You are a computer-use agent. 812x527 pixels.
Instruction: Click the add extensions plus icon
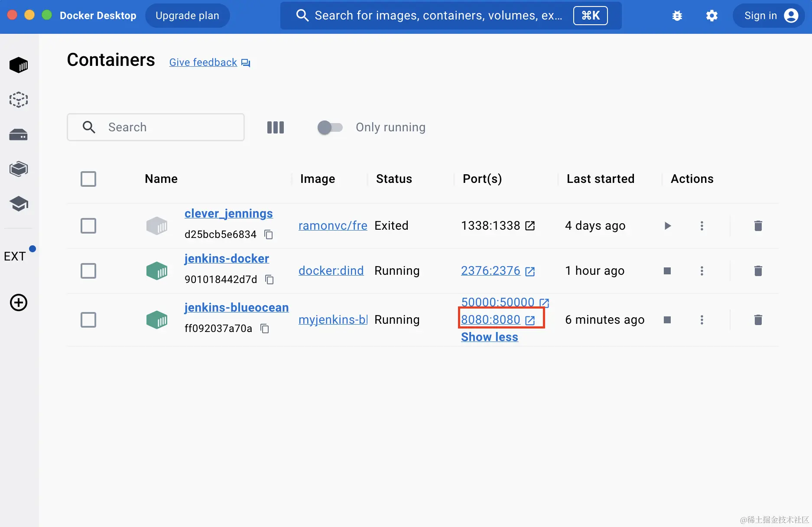coord(19,303)
